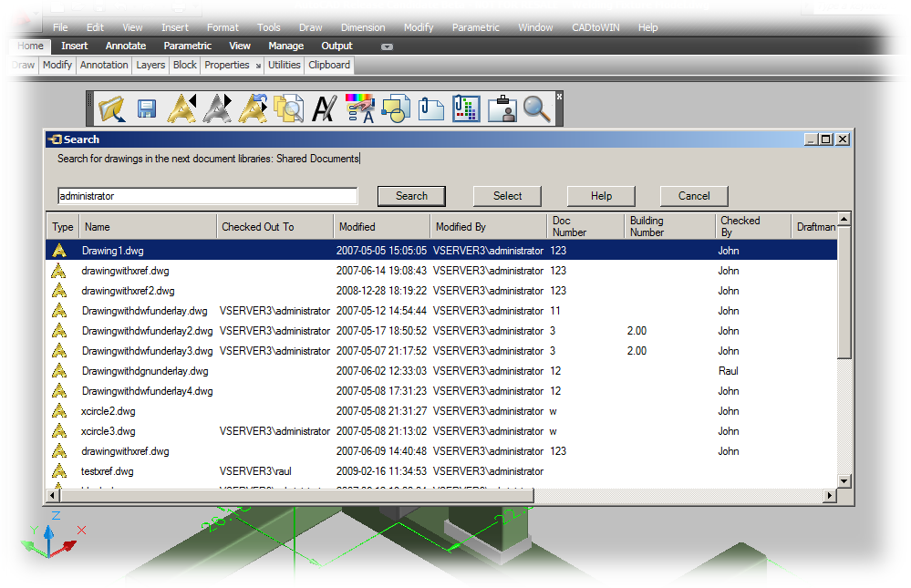Open the Layers ribbon panel
This screenshot has width=911, height=588.
150,65
